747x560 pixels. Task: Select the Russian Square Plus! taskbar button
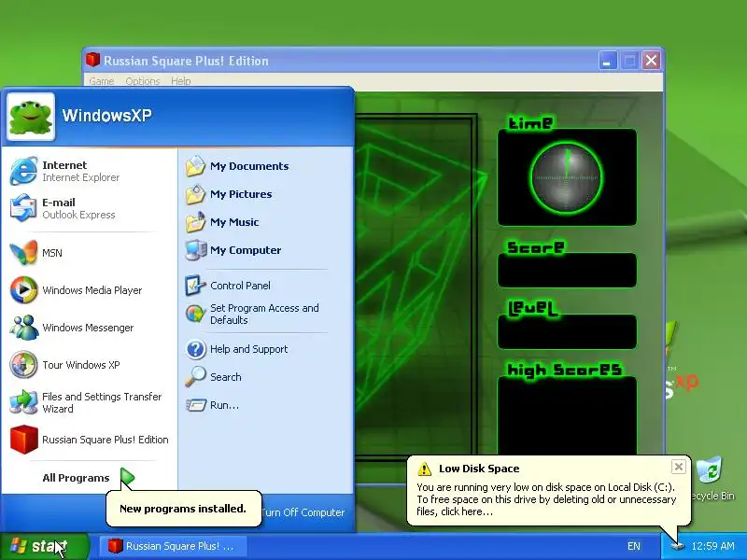pos(173,546)
